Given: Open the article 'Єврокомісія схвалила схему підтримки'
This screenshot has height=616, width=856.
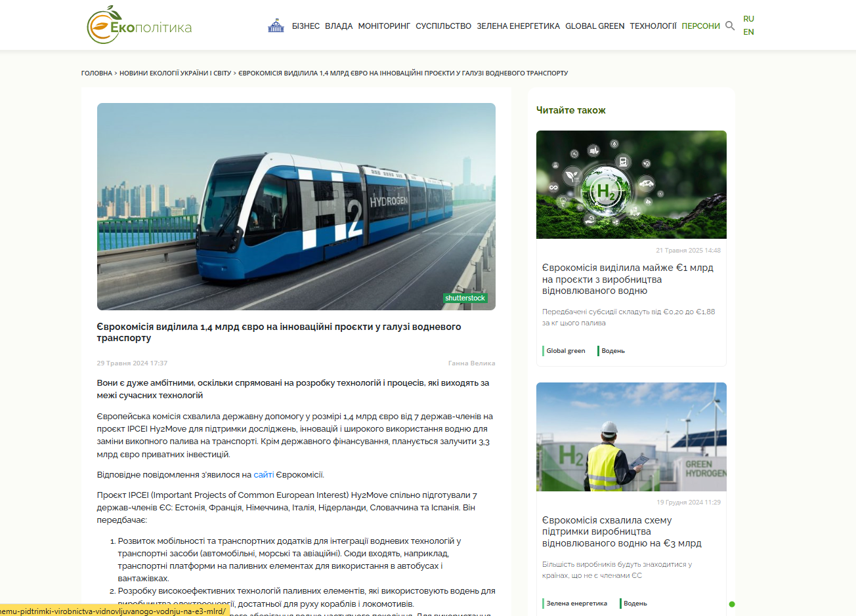Looking at the screenshot, I should pyautogui.click(x=622, y=532).
